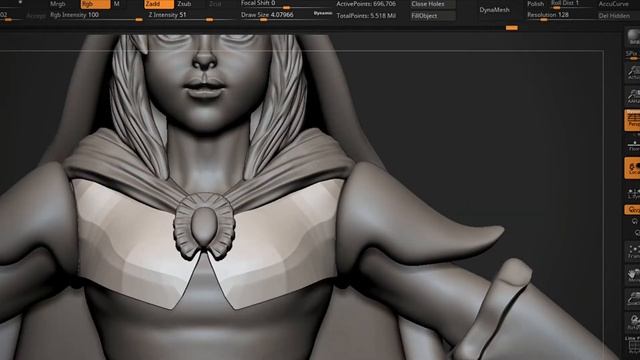The width and height of the screenshot is (640, 360).
Task: Click the Actual size icon
Action: tap(633, 72)
